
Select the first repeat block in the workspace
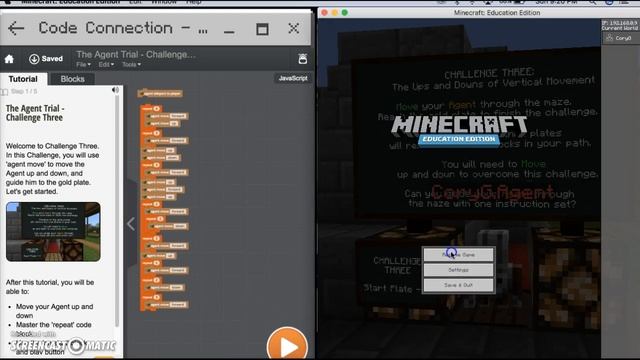[151, 109]
